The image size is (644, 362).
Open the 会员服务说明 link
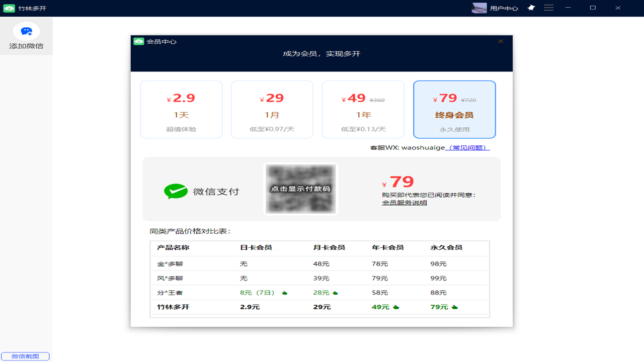coord(405,203)
